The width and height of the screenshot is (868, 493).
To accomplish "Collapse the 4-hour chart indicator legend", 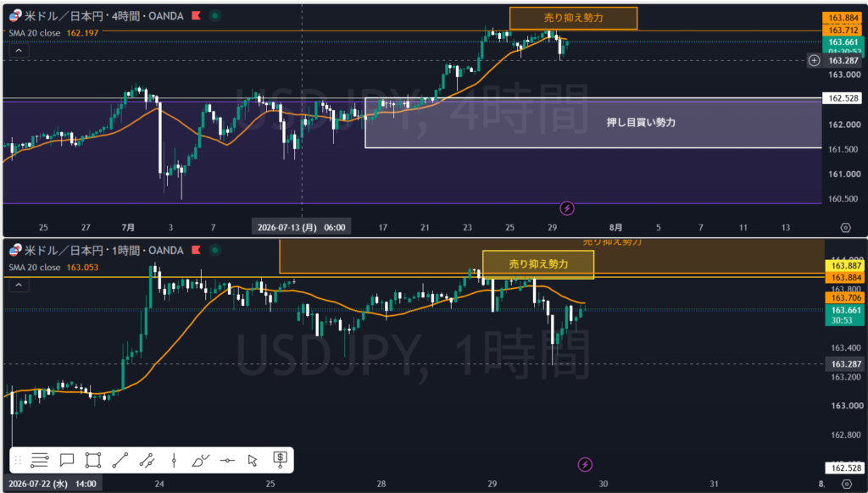I will click(19, 51).
